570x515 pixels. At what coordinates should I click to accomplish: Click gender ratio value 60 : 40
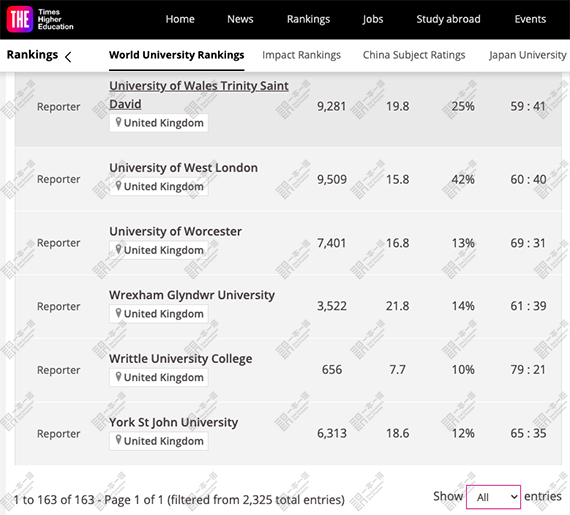[x=528, y=179]
